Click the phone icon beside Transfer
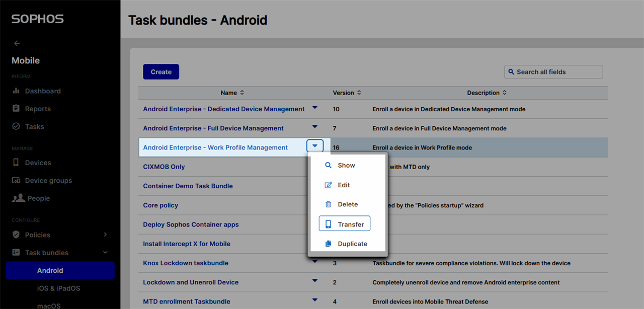Viewport: 644px width, 309px height. 328,224
